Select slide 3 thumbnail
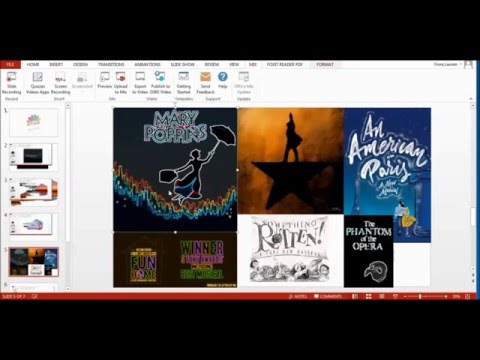480x360 pixels. (x=34, y=192)
